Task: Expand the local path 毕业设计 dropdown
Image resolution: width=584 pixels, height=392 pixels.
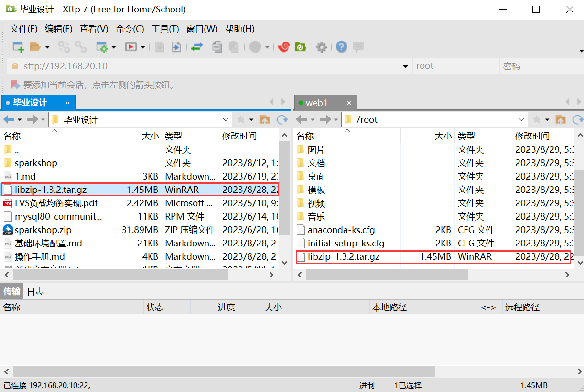Action: pyautogui.click(x=226, y=119)
